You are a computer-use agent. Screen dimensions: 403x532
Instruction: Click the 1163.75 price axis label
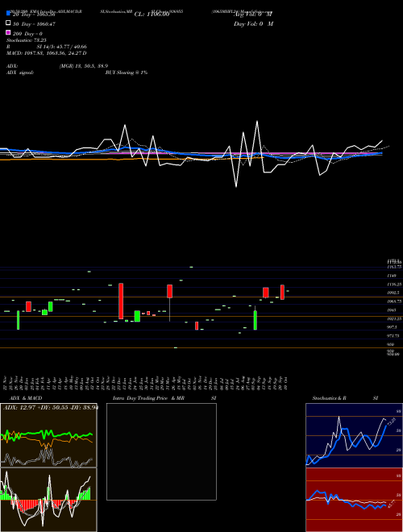pos(394,268)
